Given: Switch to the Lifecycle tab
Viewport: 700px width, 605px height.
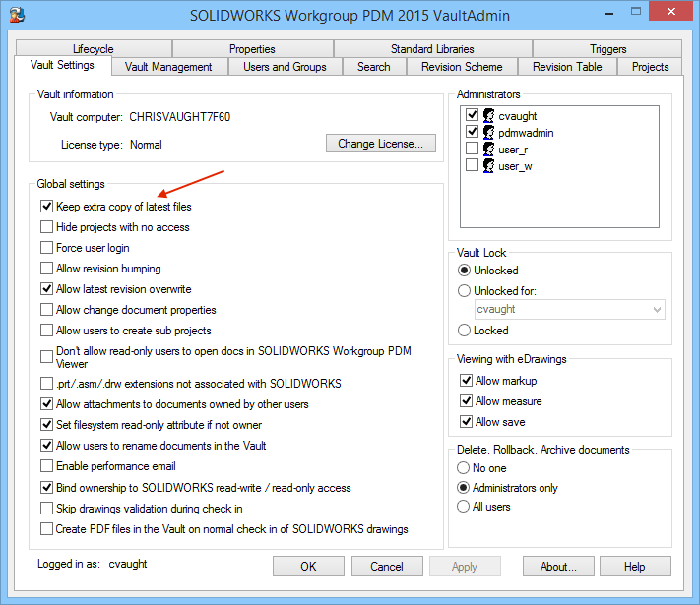Looking at the screenshot, I should (94, 48).
